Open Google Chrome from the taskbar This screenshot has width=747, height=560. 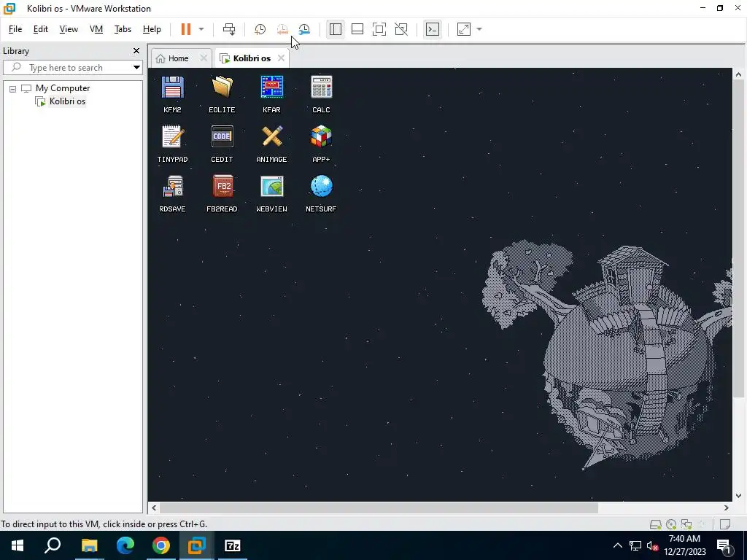coord(161,545)
